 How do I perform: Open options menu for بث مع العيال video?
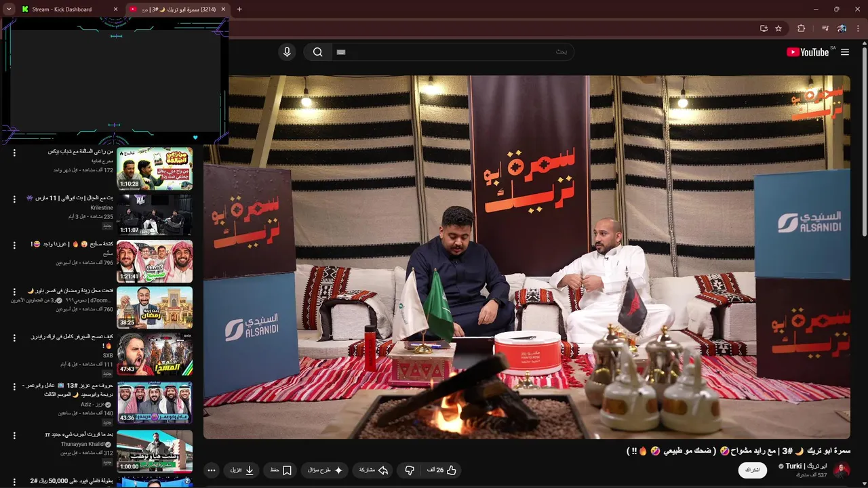pyautogui.click(x=14, y=199)
